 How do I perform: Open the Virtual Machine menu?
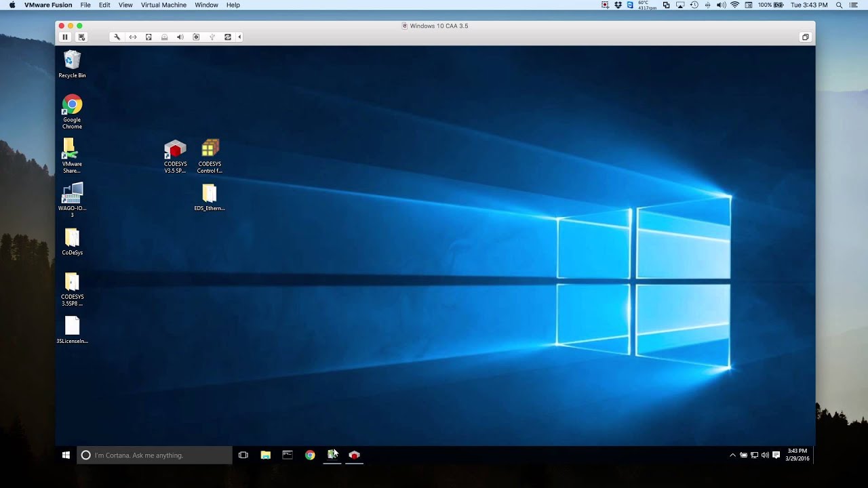pos(163,5)
